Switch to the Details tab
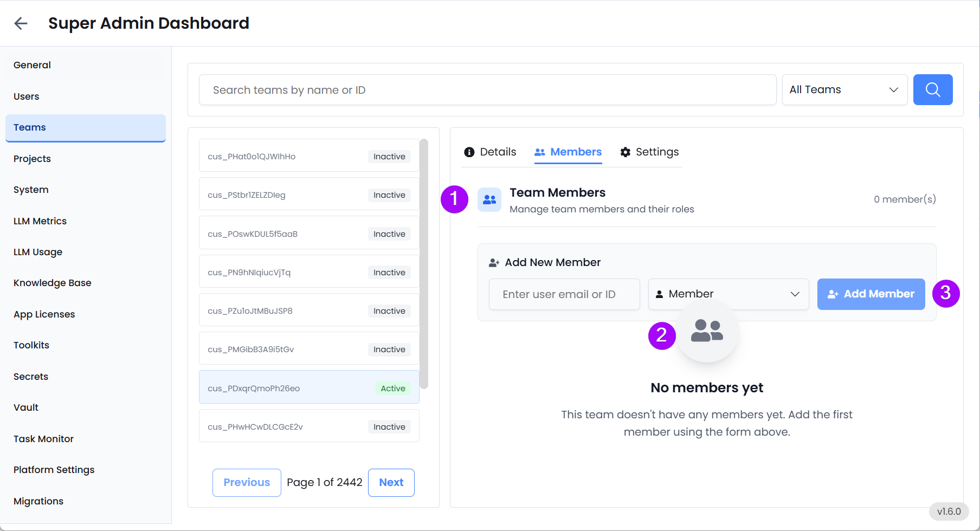Screen dimensions: 980x531 [x=491, y=152]
